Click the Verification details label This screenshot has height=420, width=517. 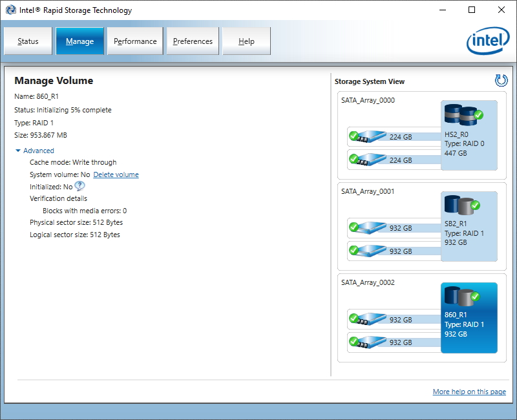tap(58, 198)
